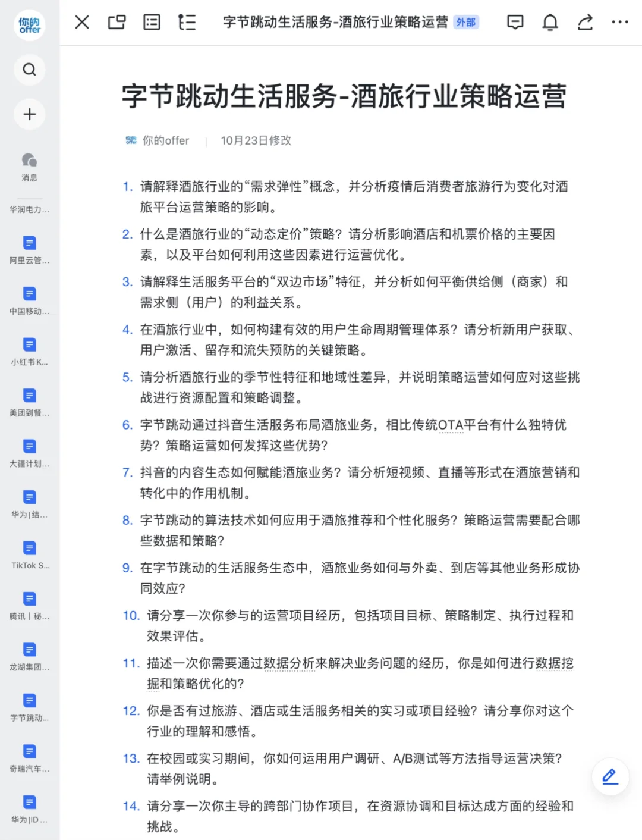Share document via arrow icon
The width and height of the screenshot is (642, 840).
(585, 23)
